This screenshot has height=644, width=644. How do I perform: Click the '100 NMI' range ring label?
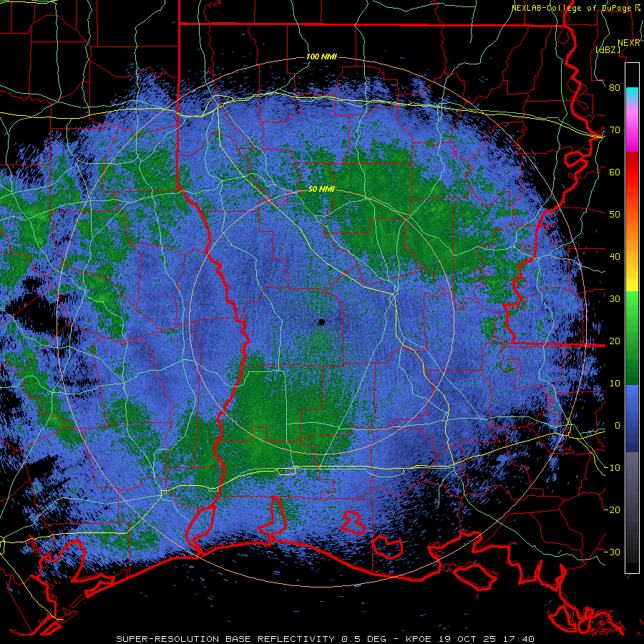pyautogui.click(x=321, y=57)
